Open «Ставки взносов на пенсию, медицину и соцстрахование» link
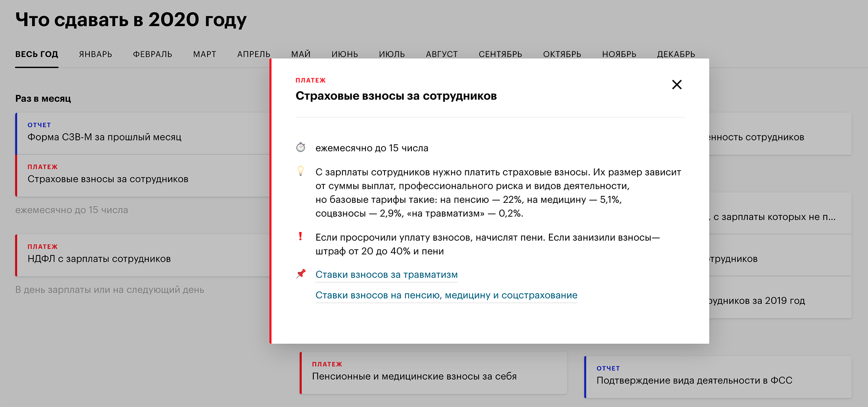Viewport: 868px width, 407px height. tap(446, 295)
